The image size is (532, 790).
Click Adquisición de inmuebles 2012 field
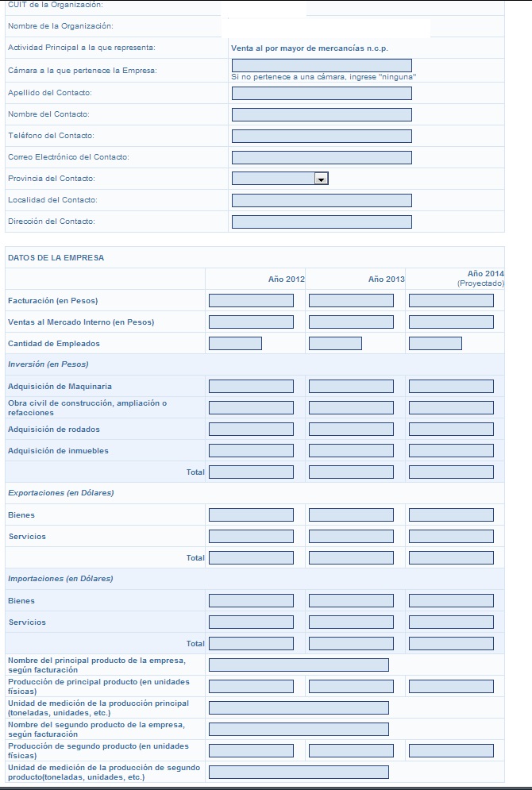252,450
